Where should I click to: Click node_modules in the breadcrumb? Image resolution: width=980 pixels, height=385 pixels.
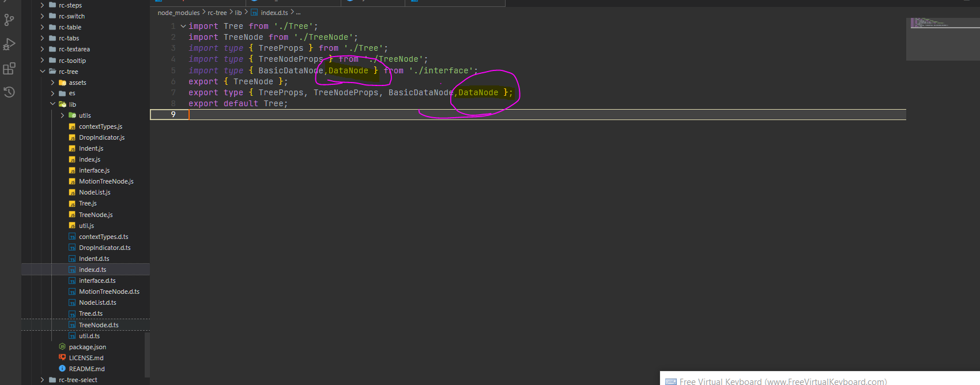179,13
